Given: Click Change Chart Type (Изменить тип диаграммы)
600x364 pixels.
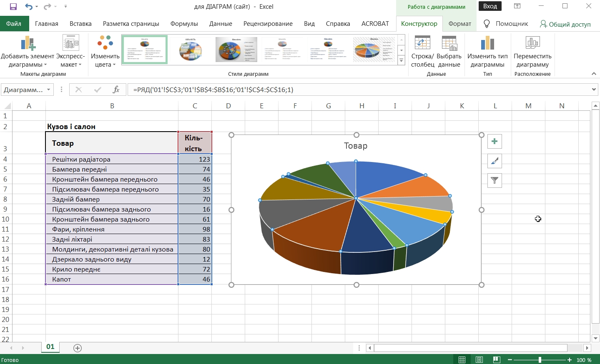Looking at the screenshot, I should [487, 43].
